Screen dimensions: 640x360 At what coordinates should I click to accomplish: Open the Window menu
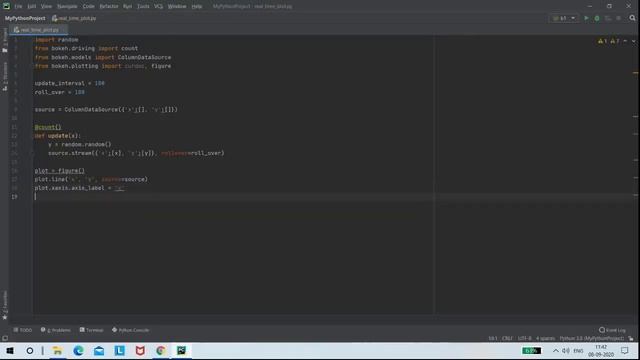pyautogui.click(x=177, y=7)
